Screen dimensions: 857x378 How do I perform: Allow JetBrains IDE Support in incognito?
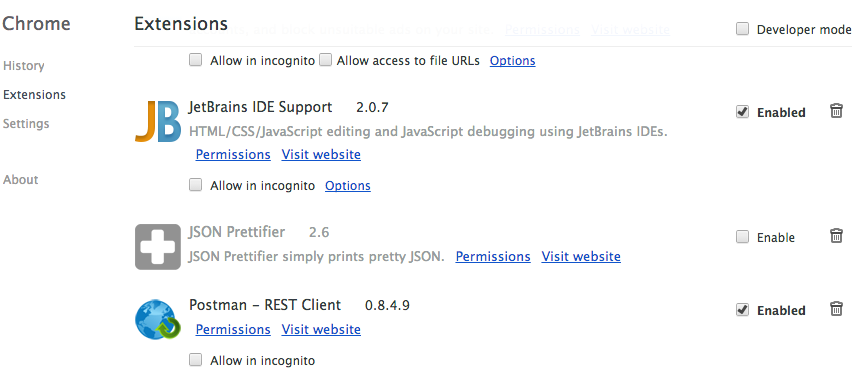click(x=195, y=185)
